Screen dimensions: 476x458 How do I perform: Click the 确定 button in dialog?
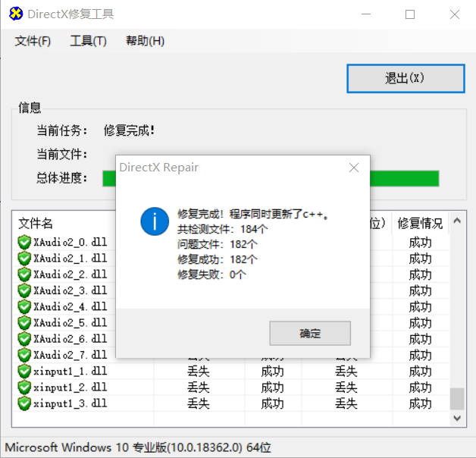(310, 333)
